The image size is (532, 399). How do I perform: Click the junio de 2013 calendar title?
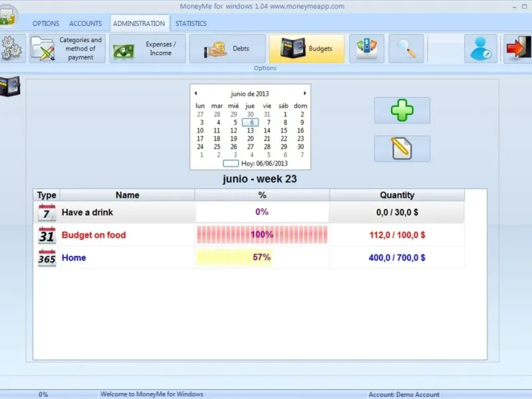point(250,94)
